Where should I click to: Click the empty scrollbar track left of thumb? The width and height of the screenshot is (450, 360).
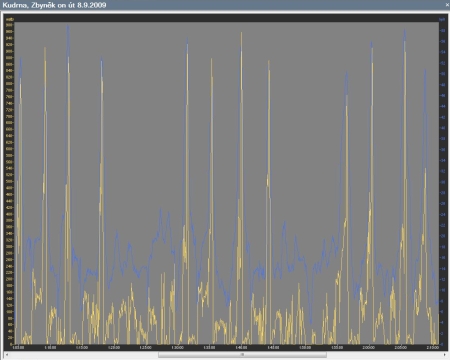83,355
